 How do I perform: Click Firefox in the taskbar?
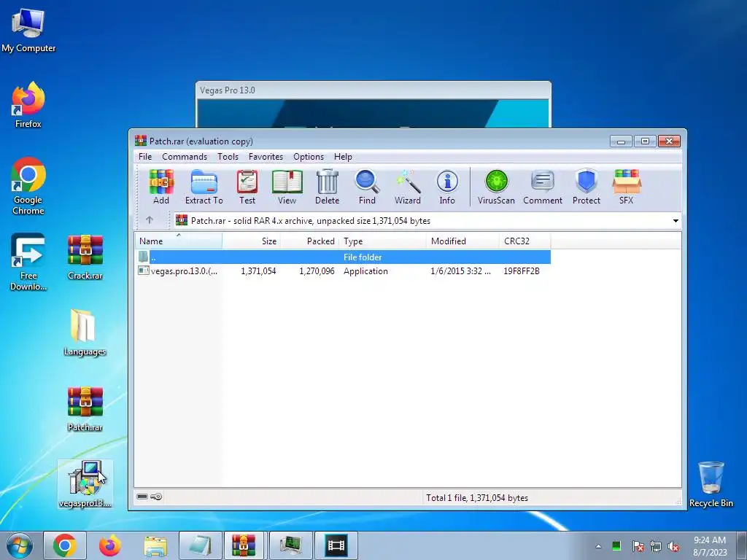[x=110, y=545]
